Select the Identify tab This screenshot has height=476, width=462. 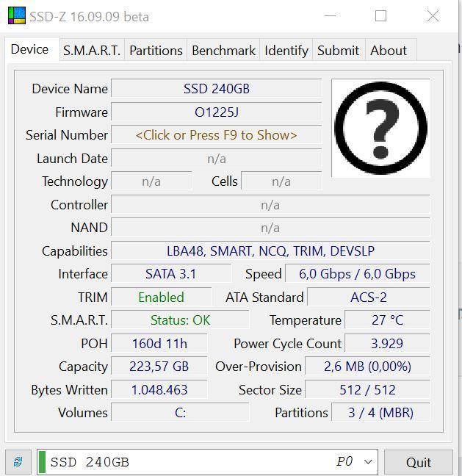286,50
